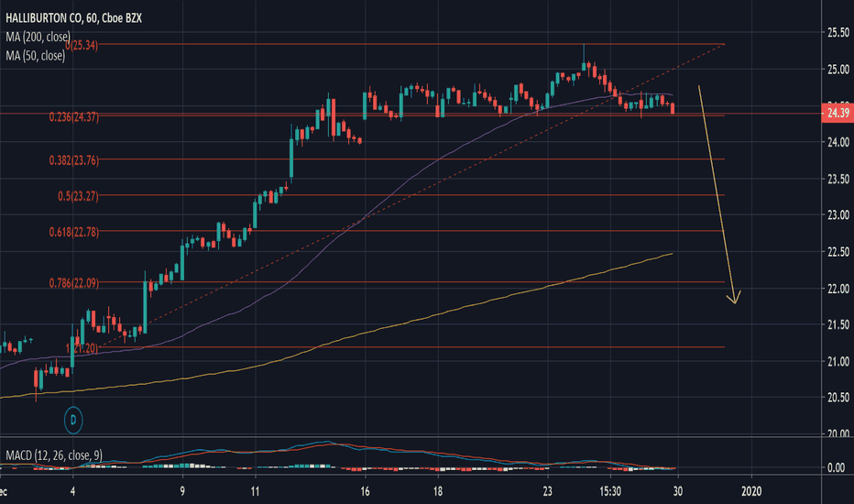Click the 21.00 price axis label

[838, 361]
